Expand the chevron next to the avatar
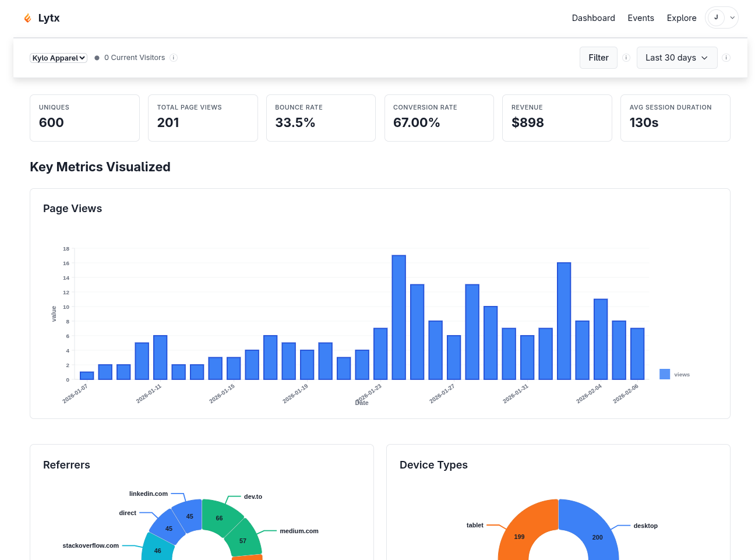 pos(732,17)
